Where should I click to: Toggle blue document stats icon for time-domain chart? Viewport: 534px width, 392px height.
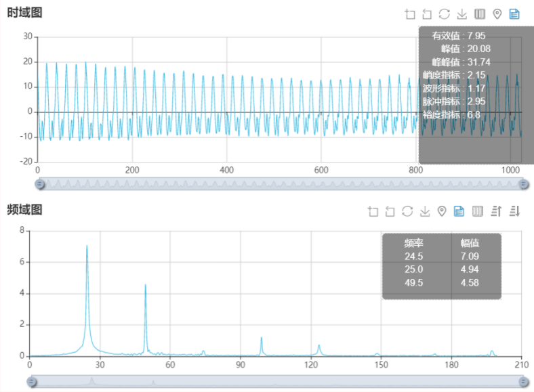tap(514, 14)
